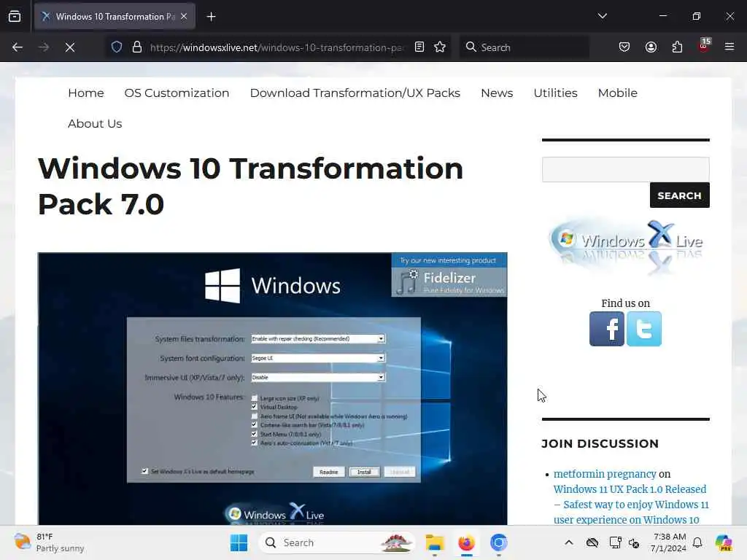This screenshot has height=560, width=747.
Task: Bookmark this page with star icon
Action: point(440,47)
